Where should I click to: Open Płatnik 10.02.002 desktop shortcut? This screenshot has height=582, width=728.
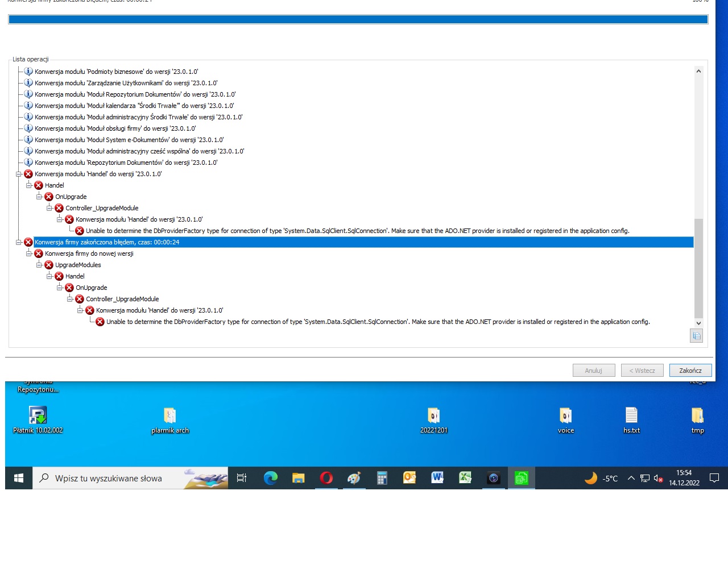coord(38,416)
